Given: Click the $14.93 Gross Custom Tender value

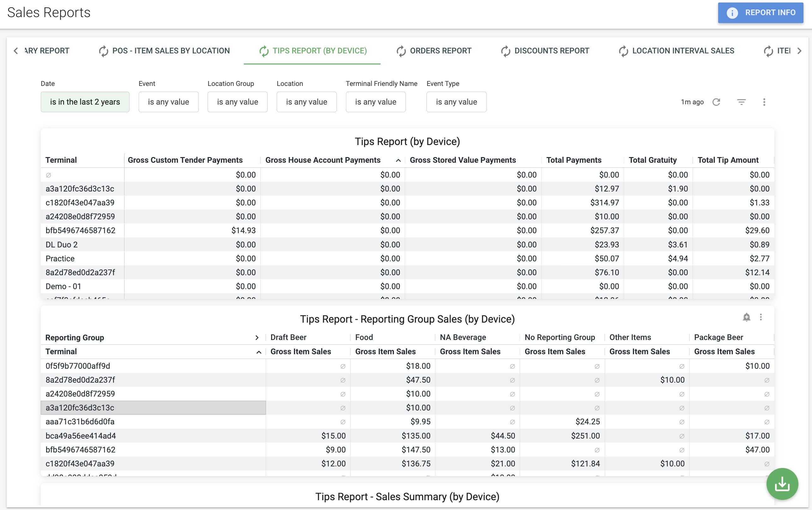Looking at the screenshot, I should [x=244, y=230].
